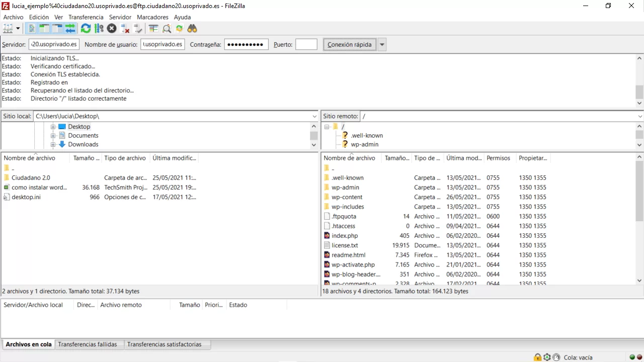Click the Conexión rápida button

350,44
